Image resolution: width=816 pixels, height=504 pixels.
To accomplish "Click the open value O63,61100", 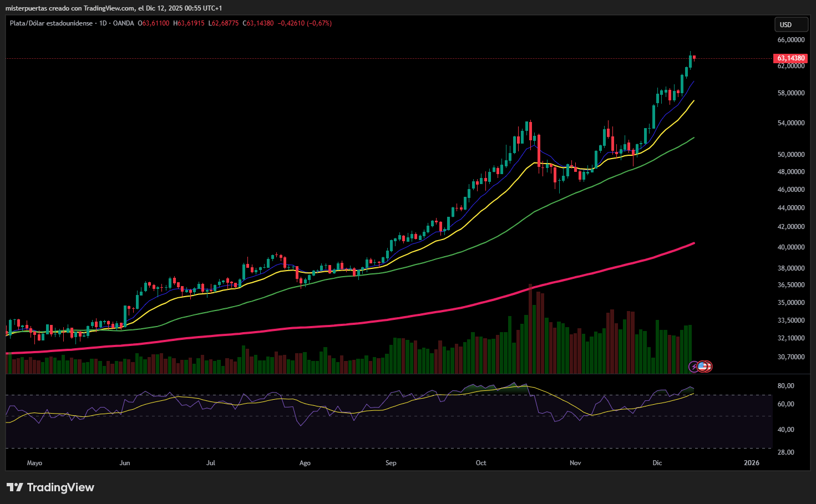I will pyautogui.click(x=154, y=23).
